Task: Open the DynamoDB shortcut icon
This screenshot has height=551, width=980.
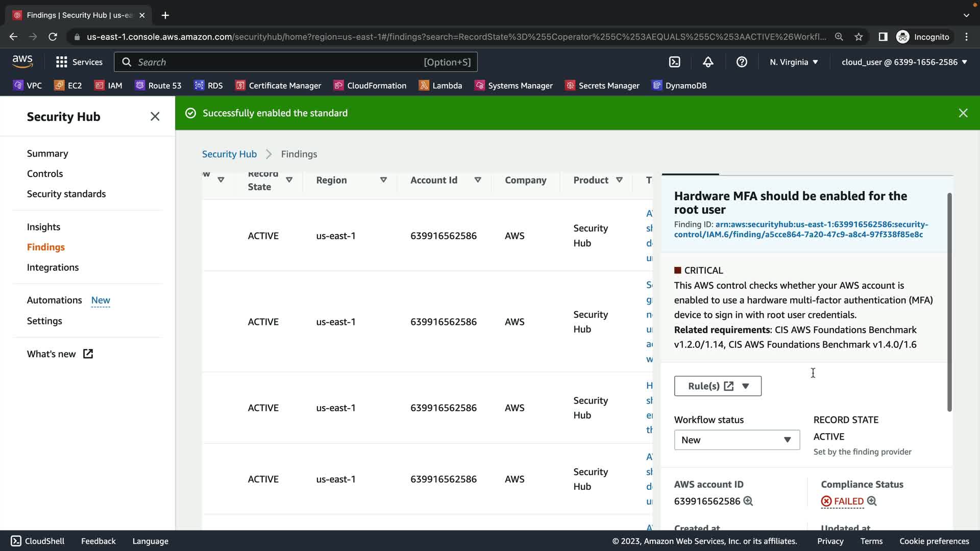Action: click(657, 86)
